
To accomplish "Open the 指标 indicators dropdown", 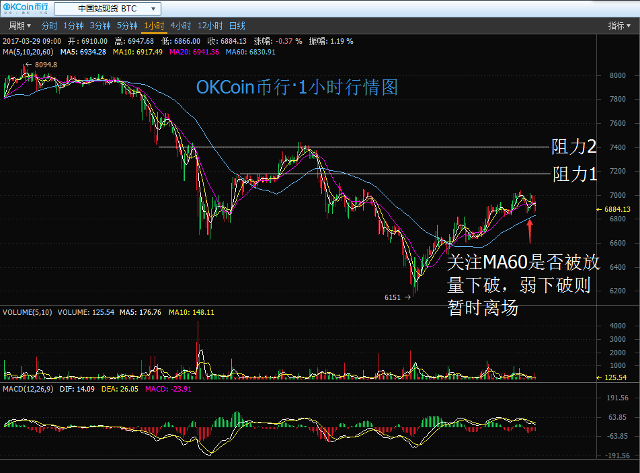I will pyautogui.click(x=619, y=26).
